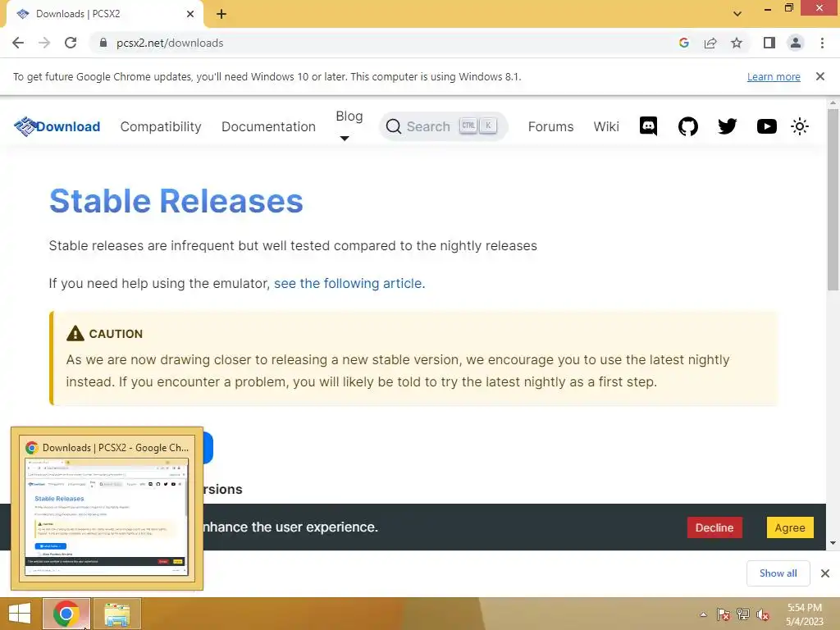Open the PCSX2 Discord icon link

(648, 126)
